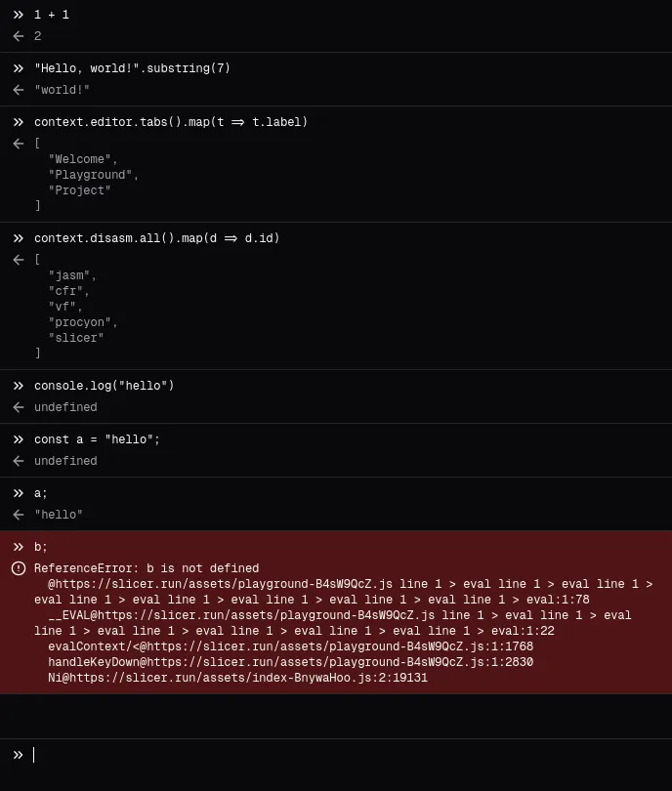This screenshot has height=791, width=672.
Task: Click the return arrow beside "world!" output
Action: [x=19, y=90]
